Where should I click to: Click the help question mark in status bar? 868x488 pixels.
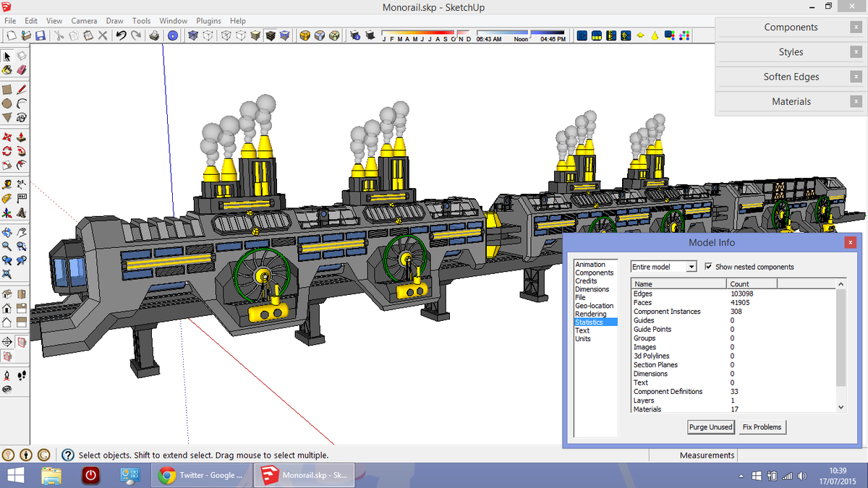(68, 455)
